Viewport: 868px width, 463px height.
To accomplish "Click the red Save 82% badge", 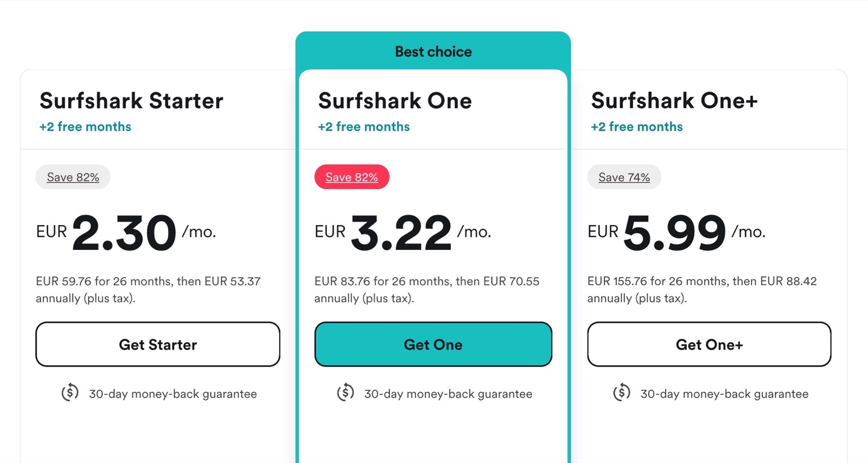I will pos(352,177).
